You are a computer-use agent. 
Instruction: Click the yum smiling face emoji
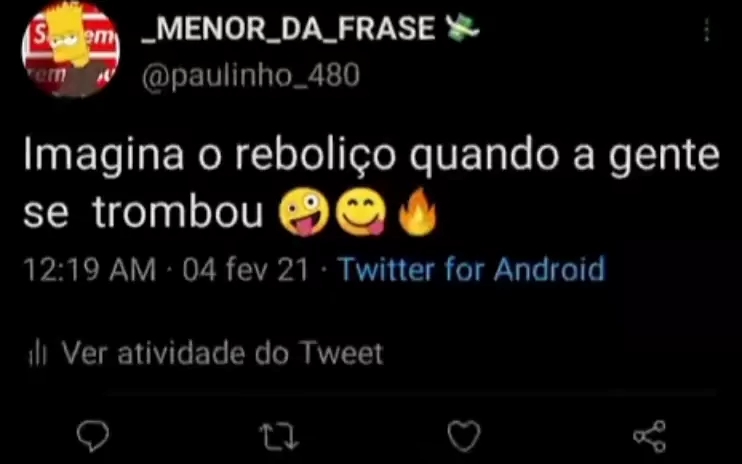click(361, 212)
